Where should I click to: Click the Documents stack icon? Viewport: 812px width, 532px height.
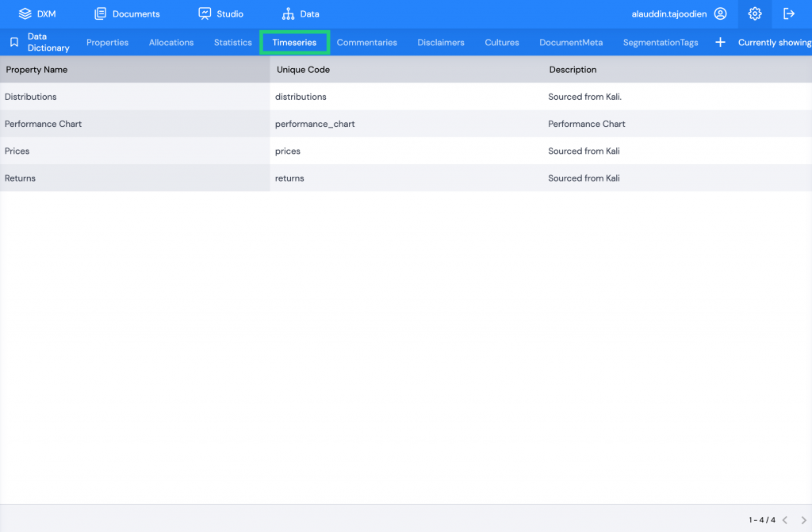pos(100,13)
